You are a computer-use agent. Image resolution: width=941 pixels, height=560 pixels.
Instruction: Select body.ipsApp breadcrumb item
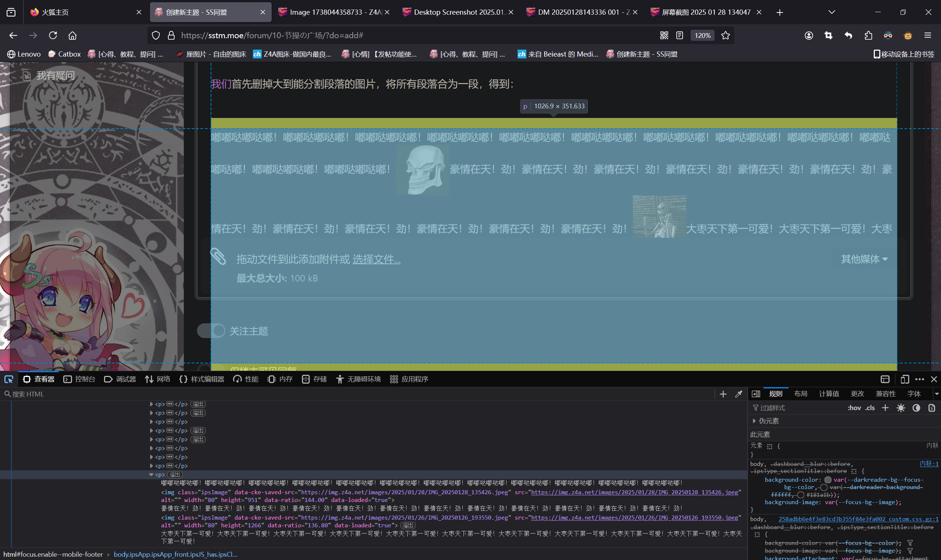point(175,554)
